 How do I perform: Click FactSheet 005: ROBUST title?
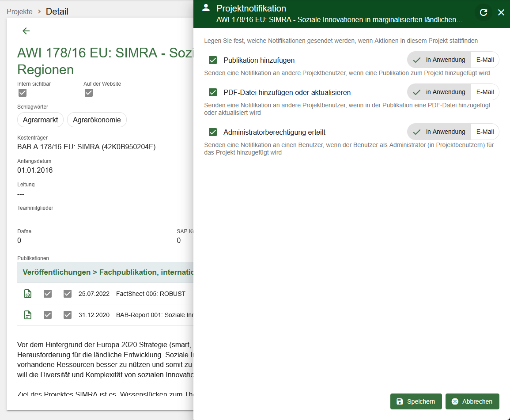click(151, 294)
